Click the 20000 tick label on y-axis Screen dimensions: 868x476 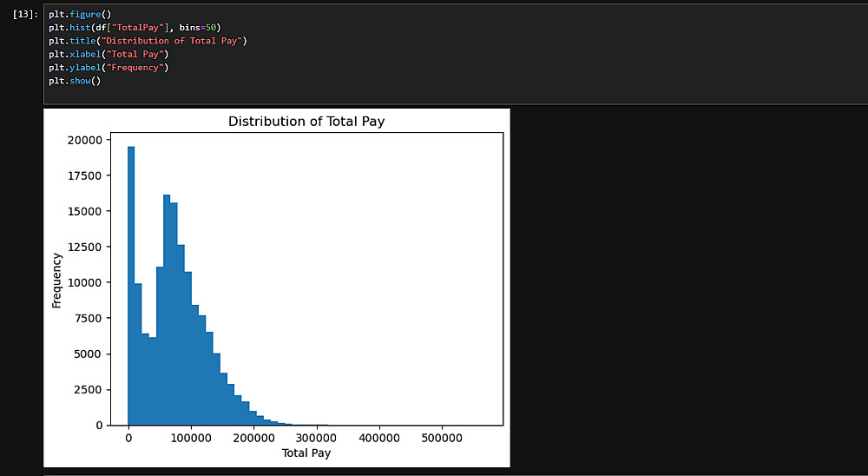85,140
